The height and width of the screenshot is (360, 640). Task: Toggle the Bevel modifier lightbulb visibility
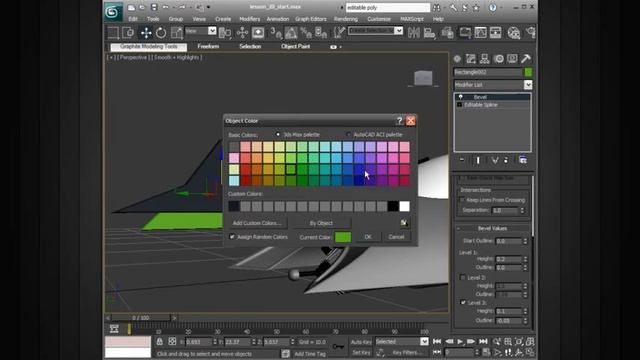[461, 97]
